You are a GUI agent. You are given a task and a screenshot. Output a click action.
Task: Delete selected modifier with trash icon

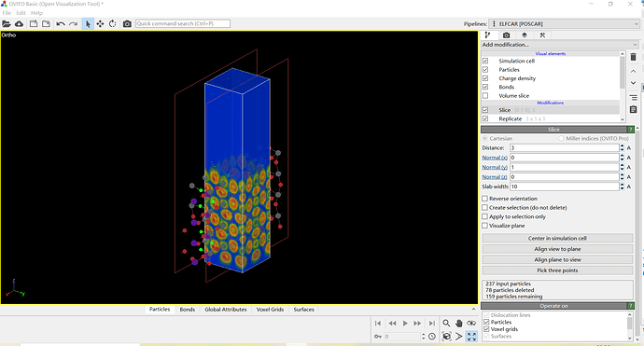[x=633, y=57]
